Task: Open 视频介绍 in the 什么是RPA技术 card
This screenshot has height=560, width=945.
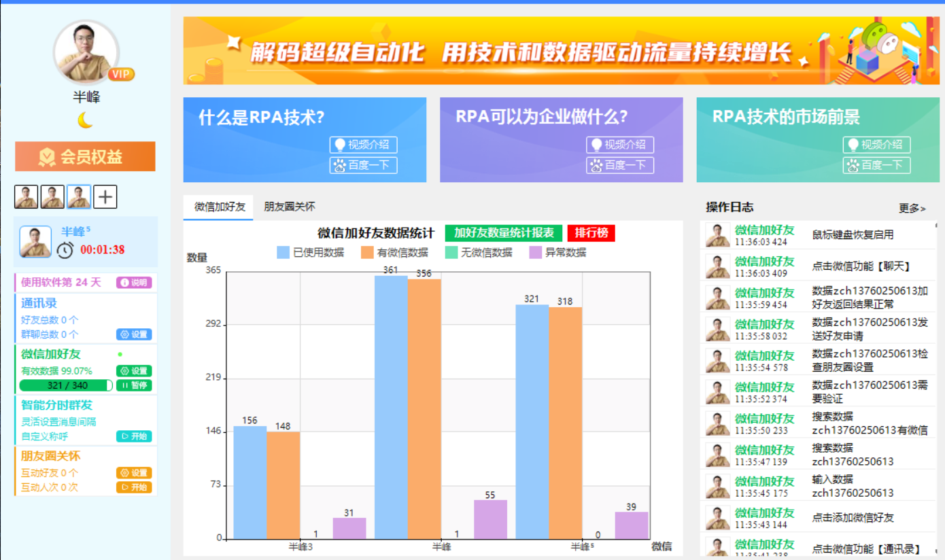Action: [x=363, y=145]
